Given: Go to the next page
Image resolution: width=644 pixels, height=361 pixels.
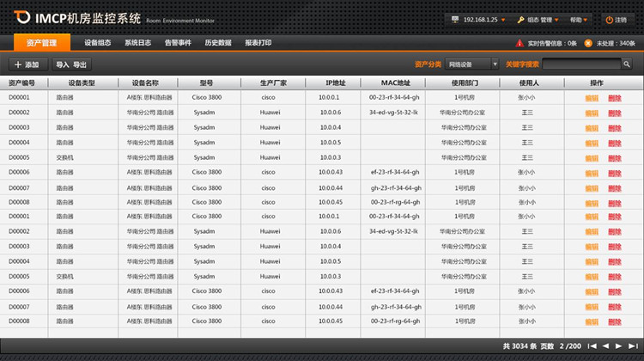Looking at the screenshot, I should (x=619, y=346).
